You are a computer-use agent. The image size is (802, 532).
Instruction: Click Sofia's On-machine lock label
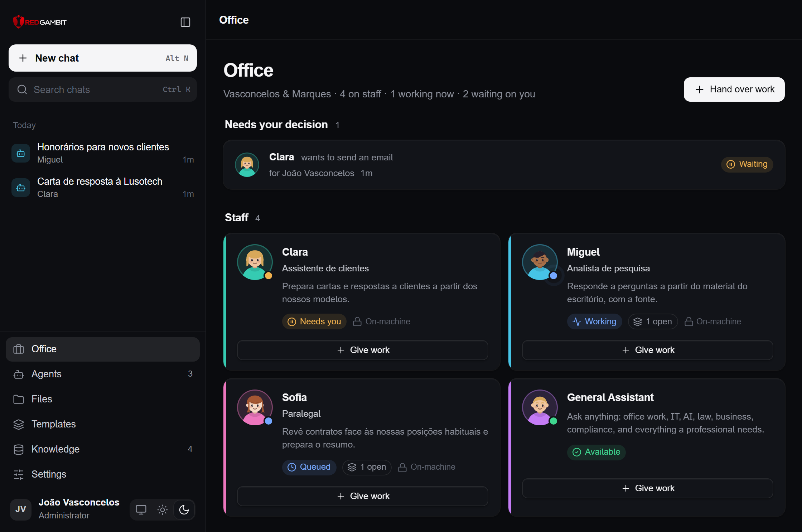click(x=427, y=467)
